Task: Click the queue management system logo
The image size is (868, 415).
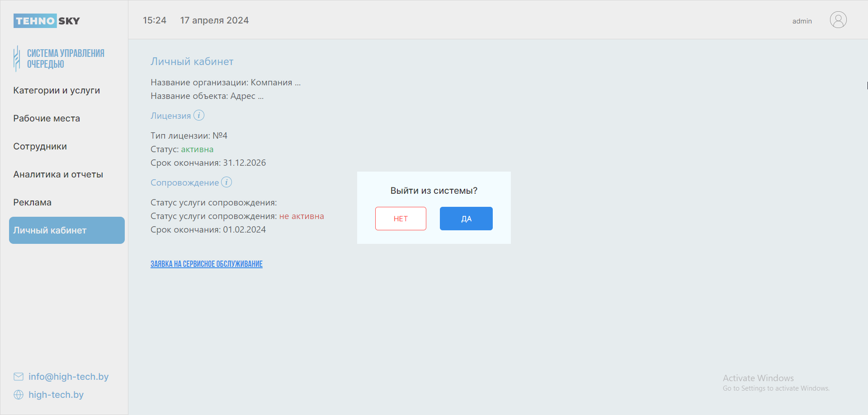Action: (x=59, y=59)
